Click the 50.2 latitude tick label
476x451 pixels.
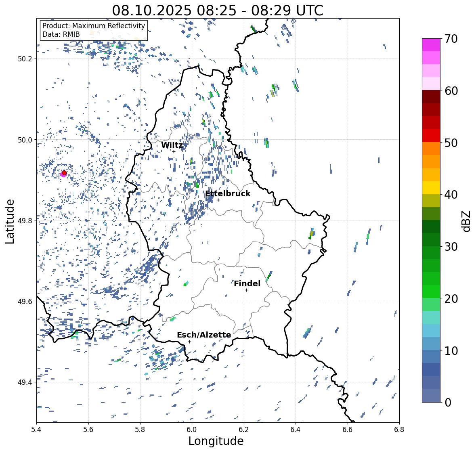pos(25,59)
